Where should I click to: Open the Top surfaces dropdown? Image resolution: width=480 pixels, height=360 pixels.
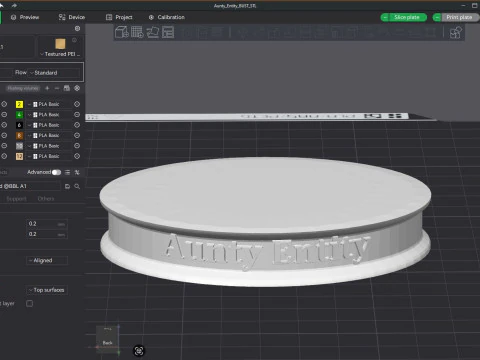point(47,290)
